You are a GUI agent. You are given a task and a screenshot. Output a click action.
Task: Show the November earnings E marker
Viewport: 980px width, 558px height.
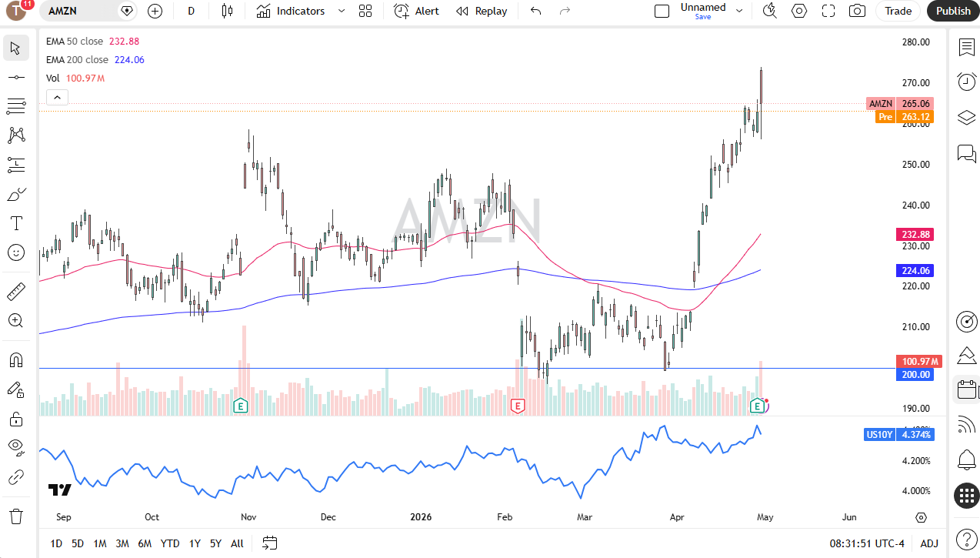pos(241,405)
